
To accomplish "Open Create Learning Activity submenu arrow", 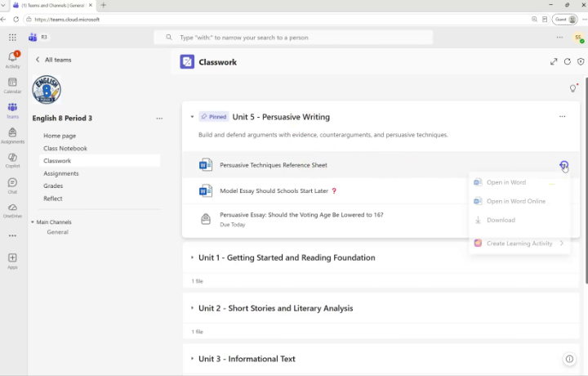I will click(x=561, y=243).
